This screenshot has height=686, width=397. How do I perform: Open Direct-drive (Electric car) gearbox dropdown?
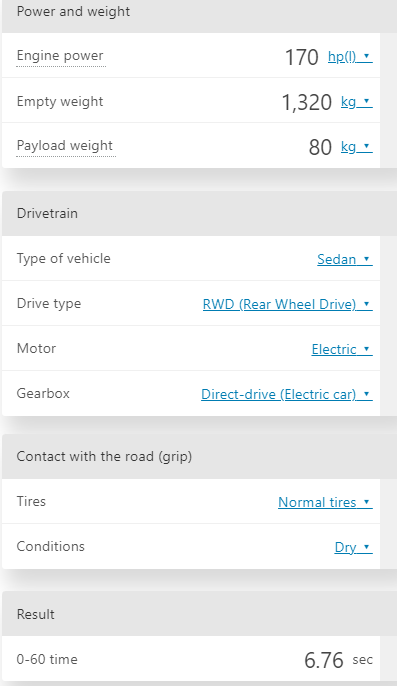pos(287,395)
